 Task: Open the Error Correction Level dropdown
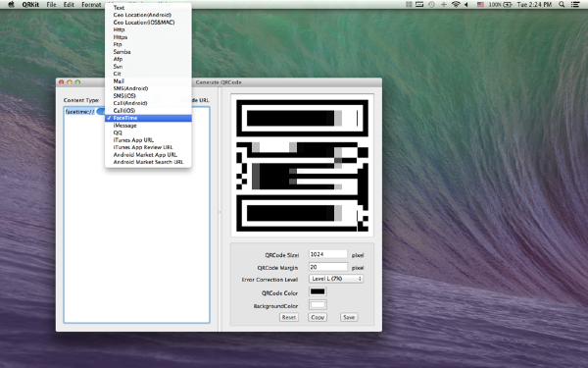point(336,279)
